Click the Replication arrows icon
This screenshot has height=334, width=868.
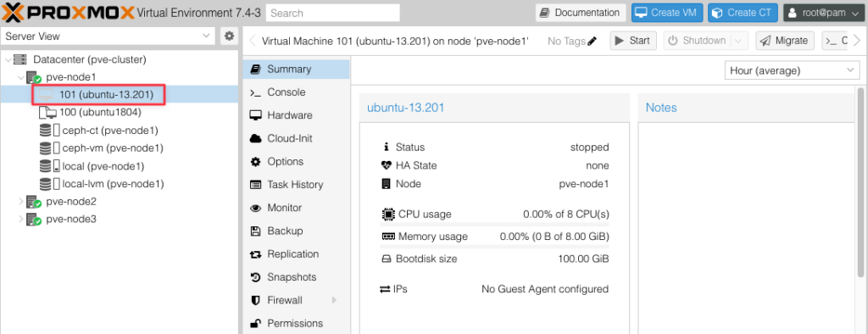pos(255,254)
